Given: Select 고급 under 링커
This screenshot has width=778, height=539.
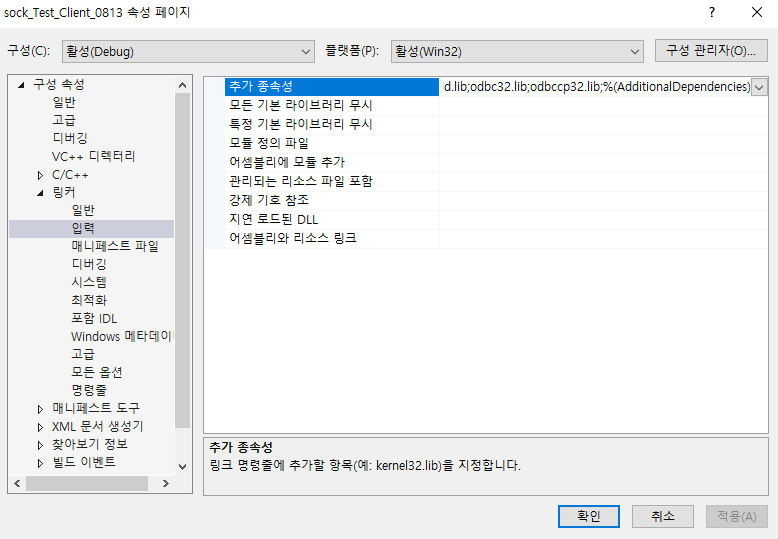Looking at the screenshot, I should click(x=83, y=354).
